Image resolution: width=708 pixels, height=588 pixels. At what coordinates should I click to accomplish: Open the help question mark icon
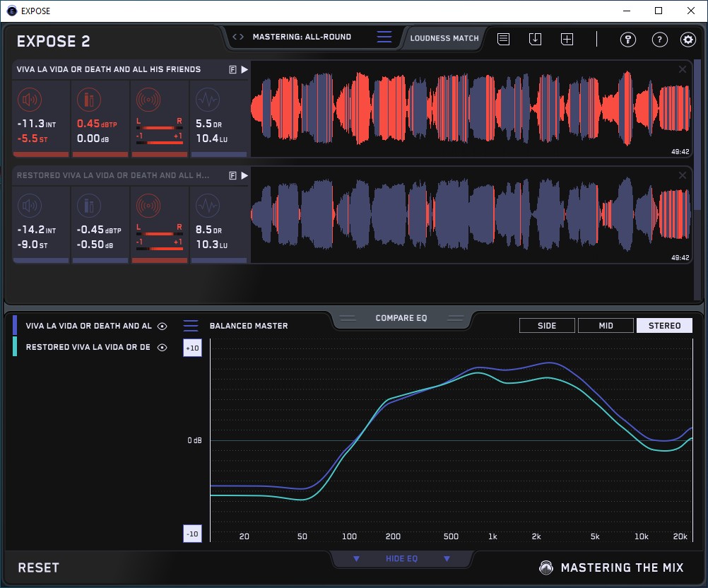click(659, 40)
